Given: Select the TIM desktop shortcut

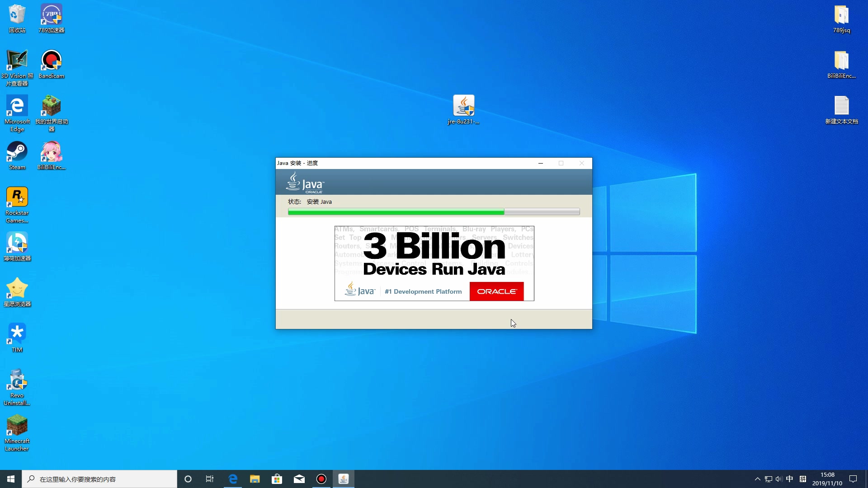Looking at the screenshot, I should tap(17, 338).
